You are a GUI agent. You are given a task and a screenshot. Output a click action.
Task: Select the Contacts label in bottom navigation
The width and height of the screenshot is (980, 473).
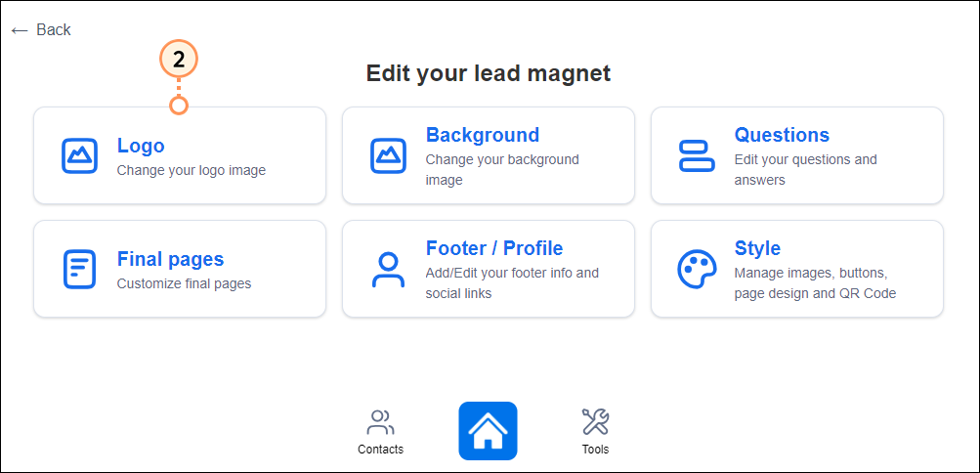coord(380,450)
